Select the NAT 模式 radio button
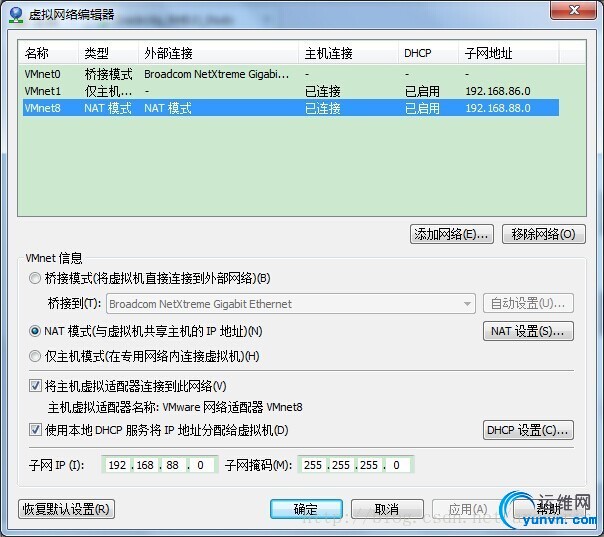Viewport: 604px width, 537px height. pyautogui.click(x=35, y=331)
